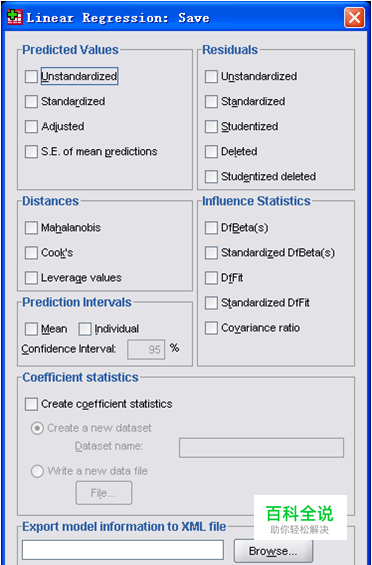Enable DfBeta(s) influence statistic
Image resolution: width=372 pixels, height=565 pixels.
(211, 228)
